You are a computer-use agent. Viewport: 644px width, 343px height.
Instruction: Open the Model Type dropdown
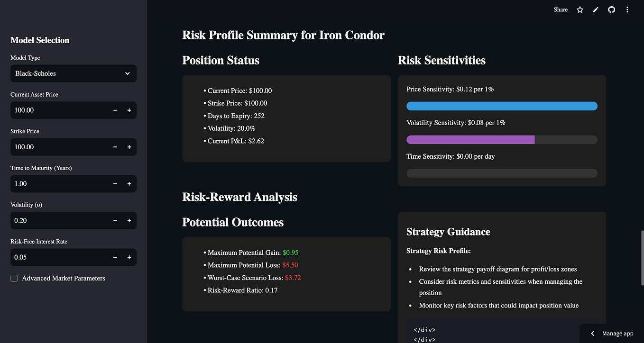click(73, 73)
